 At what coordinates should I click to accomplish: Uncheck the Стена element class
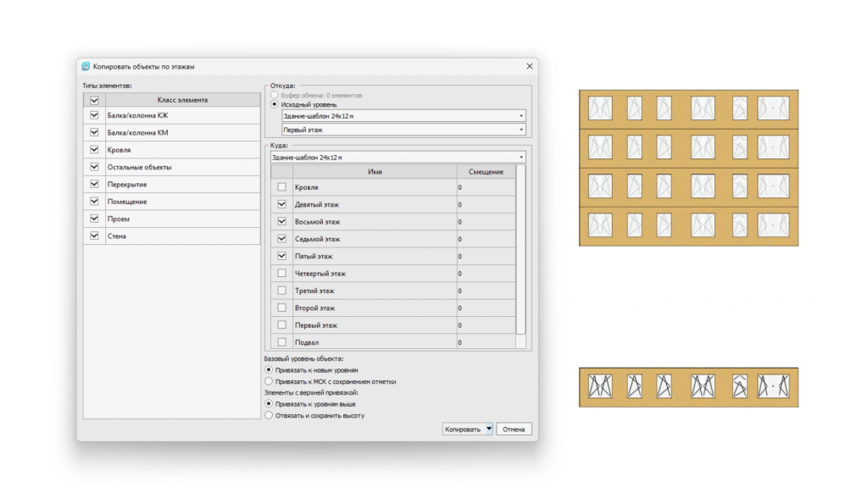point(93,236)
